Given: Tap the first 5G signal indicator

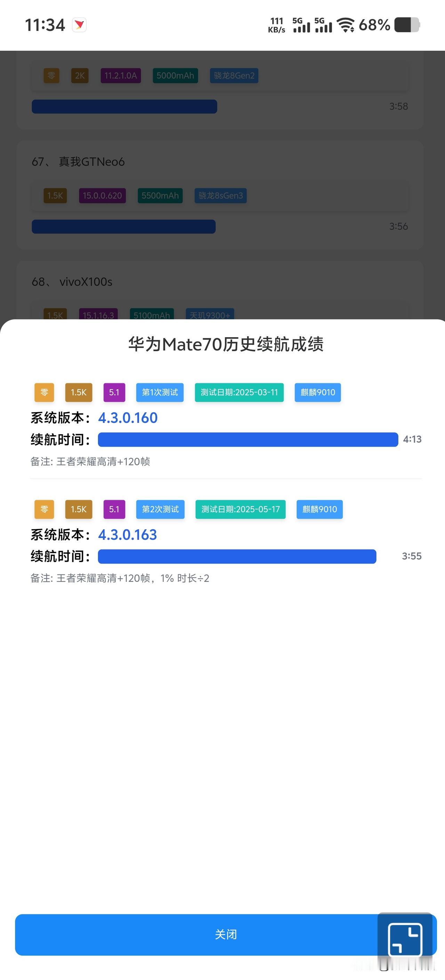Looking at the screenshot, I should 301,25.
